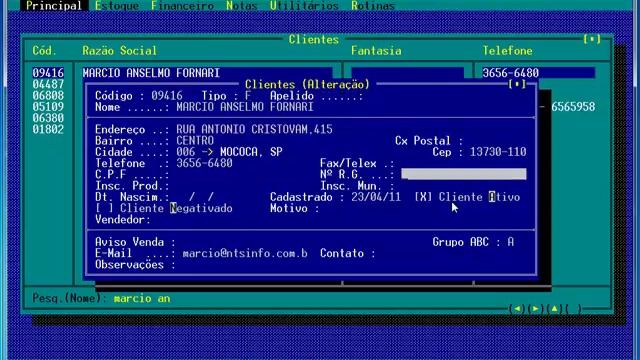
Task: Open the Notas menu
Action: tap(242, 6)
